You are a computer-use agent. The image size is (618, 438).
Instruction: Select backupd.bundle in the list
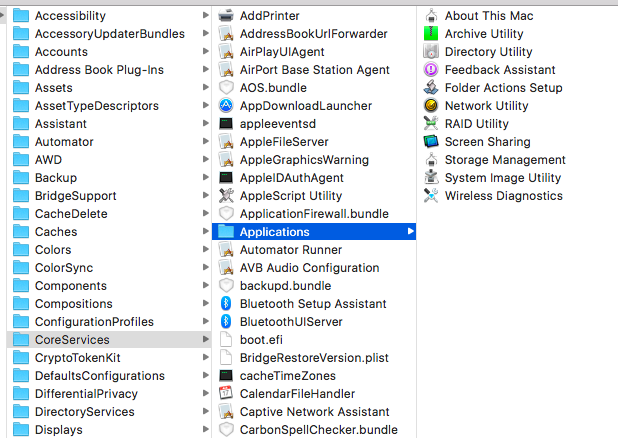tap(314, 285)
